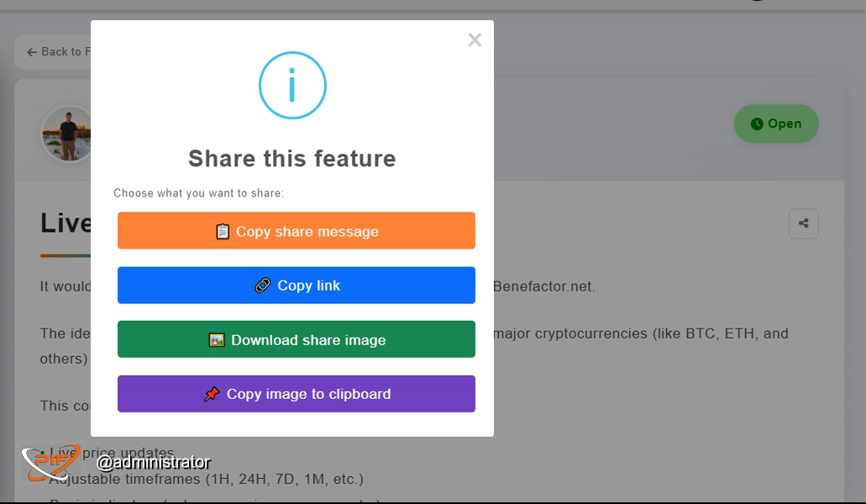The width and height of the screenshot is (866, 504).
Task: Open the author's profile avatar
Action: point(66,134)
